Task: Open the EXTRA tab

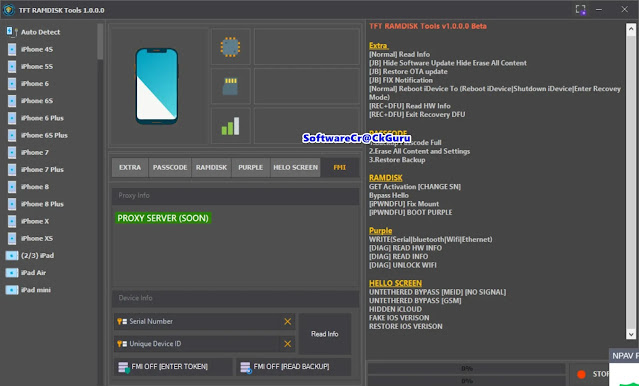Action: pos(130,168)
